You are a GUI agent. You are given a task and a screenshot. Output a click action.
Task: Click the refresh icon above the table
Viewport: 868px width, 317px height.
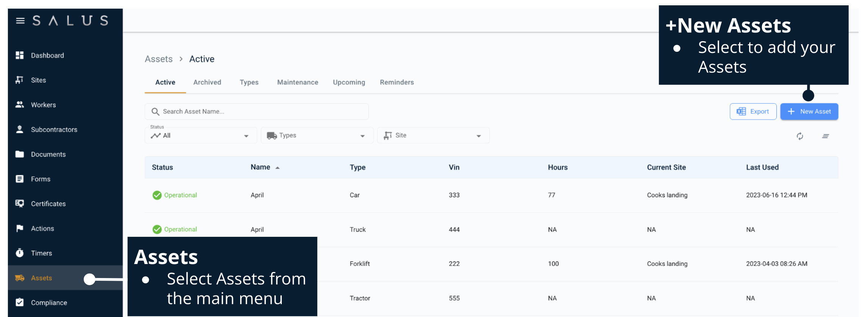(799, 136)
